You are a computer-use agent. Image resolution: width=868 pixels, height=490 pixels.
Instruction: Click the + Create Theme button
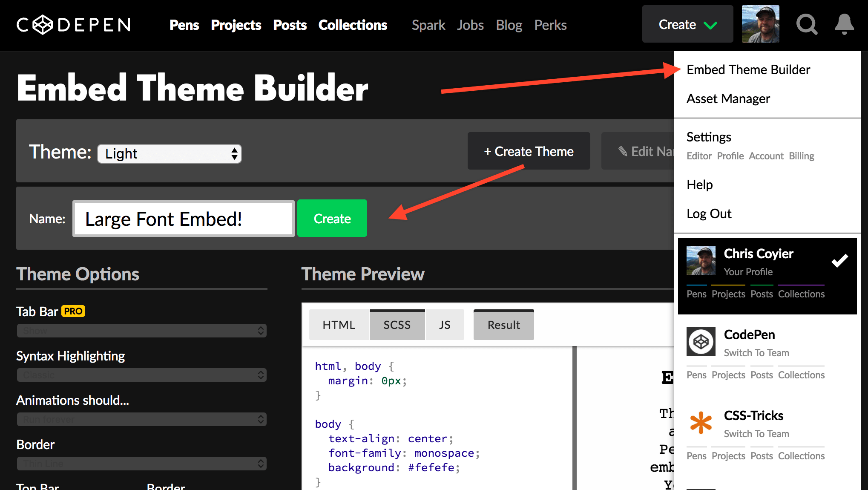(x=529, y=151)
